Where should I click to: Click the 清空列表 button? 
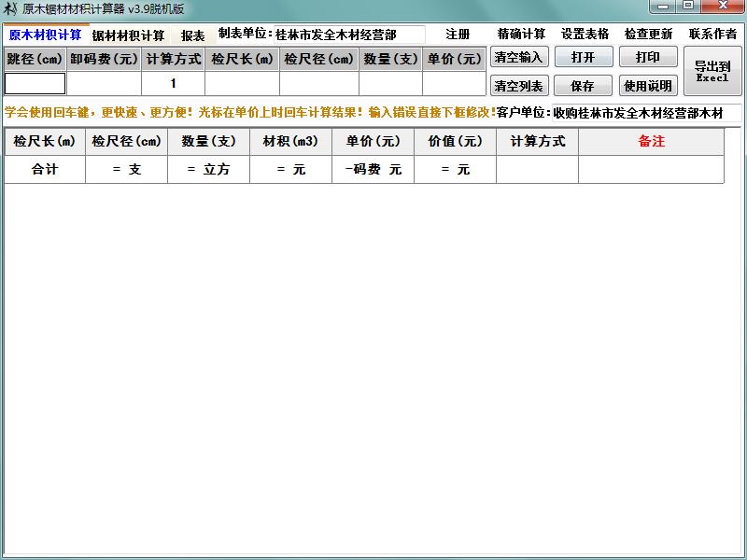point(519,86)
